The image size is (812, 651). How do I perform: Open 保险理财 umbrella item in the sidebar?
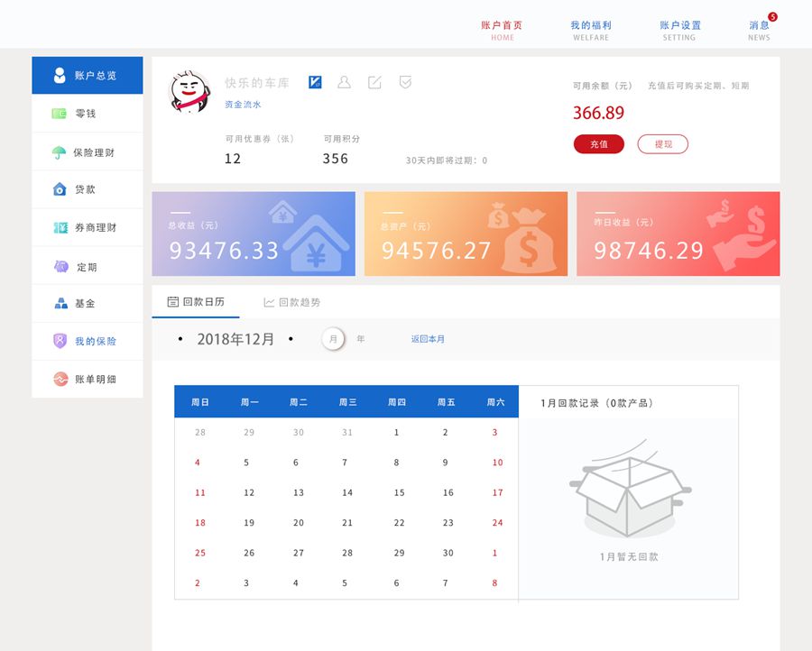coord(87,152)
